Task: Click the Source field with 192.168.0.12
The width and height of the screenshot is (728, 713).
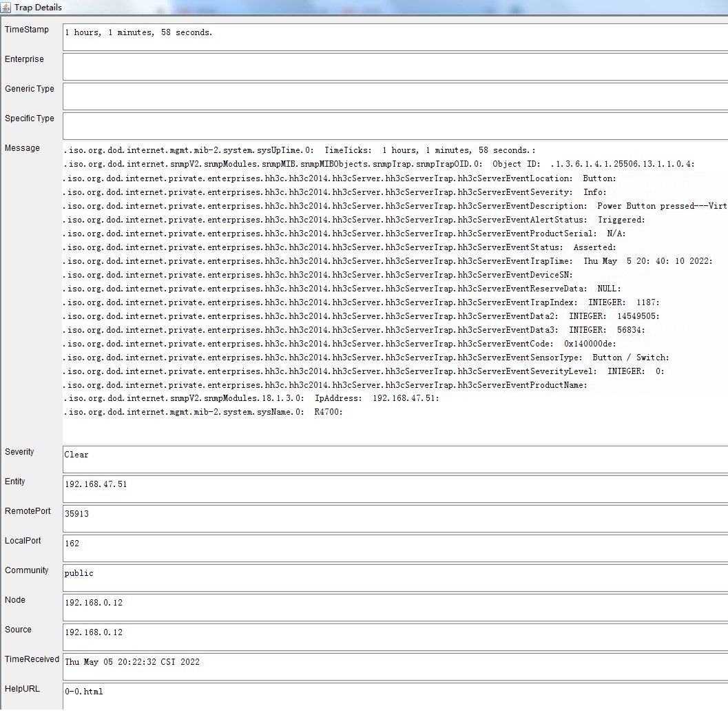Action: (x=395, y=637)
